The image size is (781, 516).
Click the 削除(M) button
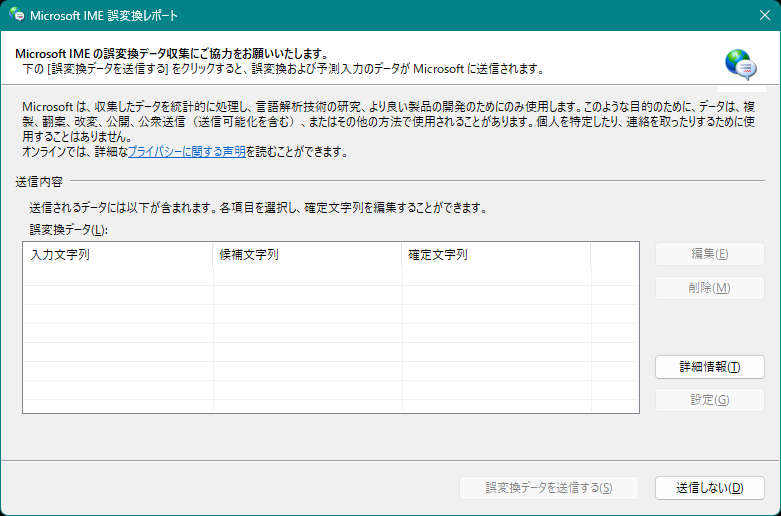[710, 288]
